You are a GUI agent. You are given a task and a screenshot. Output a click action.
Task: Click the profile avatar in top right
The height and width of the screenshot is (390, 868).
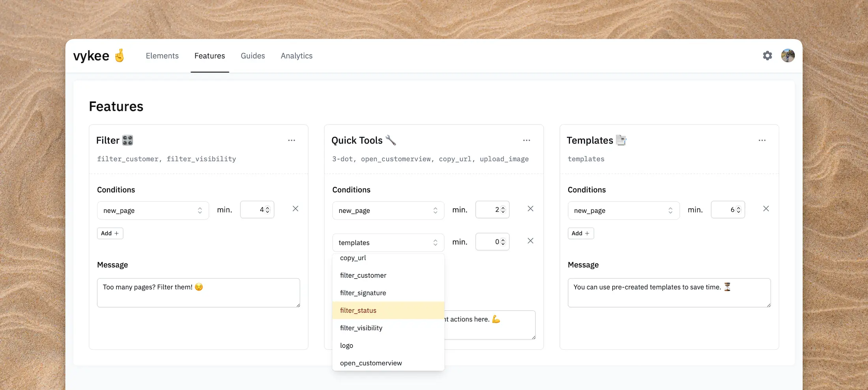click(788, 56)
